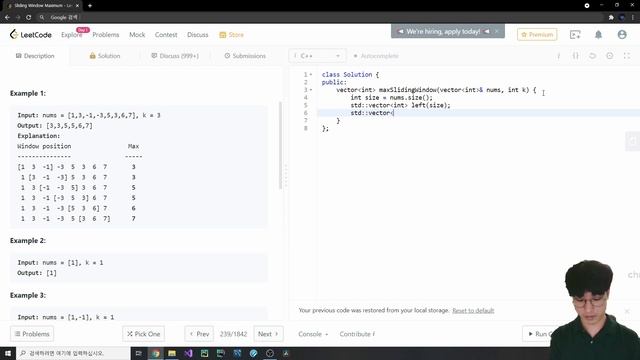
Task: Expand the Console panel
Action: point(313,334)
